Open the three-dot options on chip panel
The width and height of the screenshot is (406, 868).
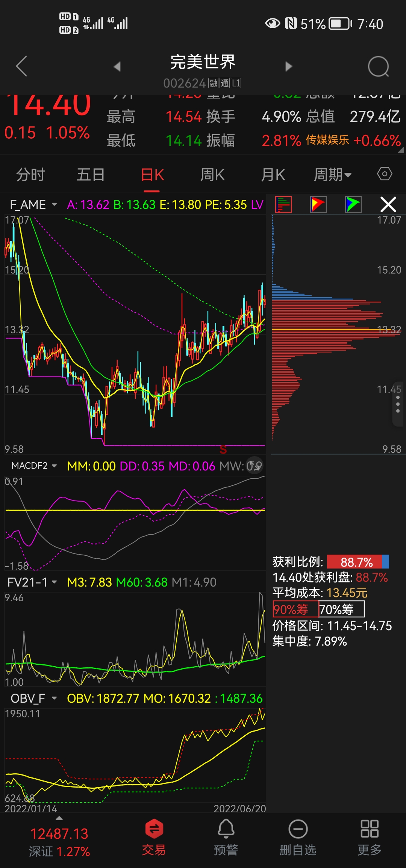point(398,404)
